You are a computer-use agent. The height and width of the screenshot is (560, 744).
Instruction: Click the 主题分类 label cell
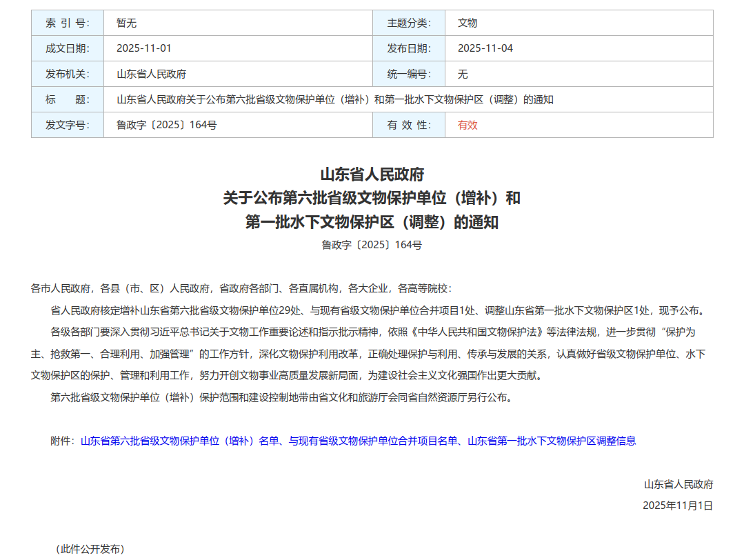point(409,23)
